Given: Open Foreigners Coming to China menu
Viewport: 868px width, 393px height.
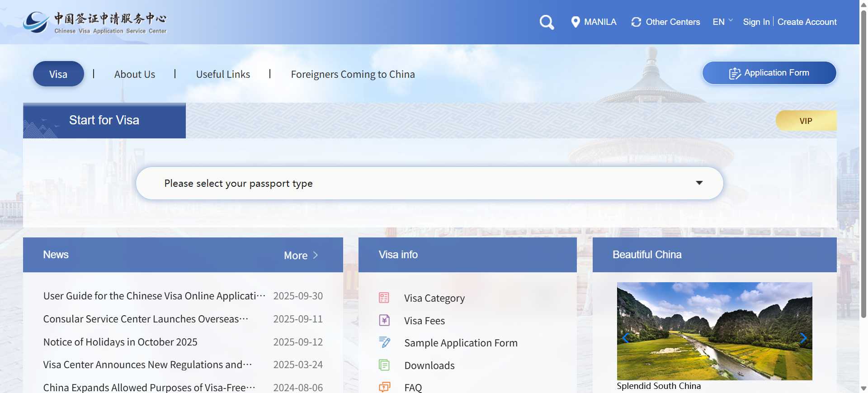Looking at the screenshot, I should point(353,74).
